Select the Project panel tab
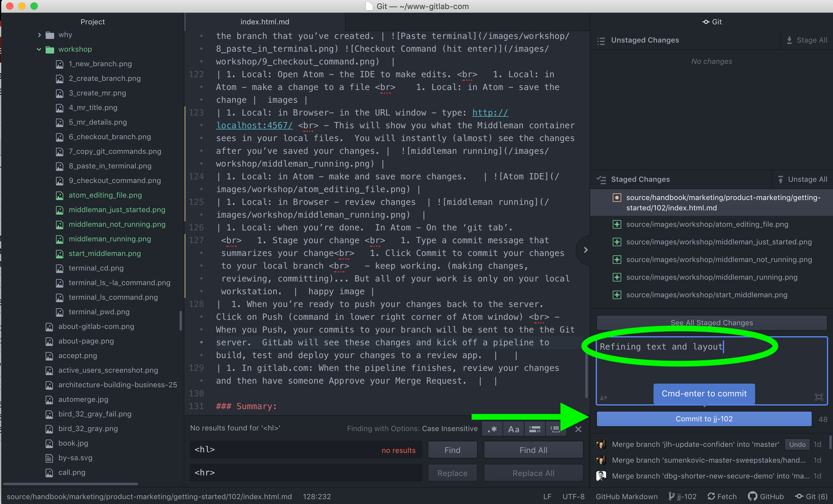The width and height of the screenshot is (833, 504). (92, 22)
